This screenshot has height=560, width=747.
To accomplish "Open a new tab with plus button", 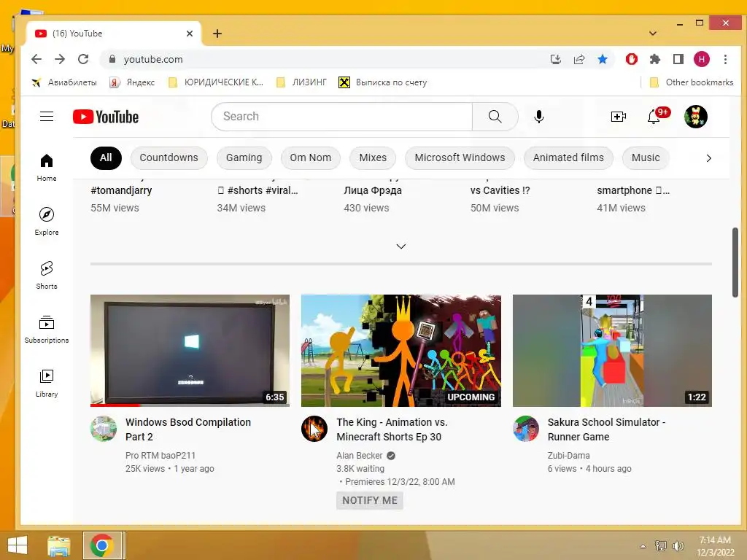I will tap(217, 34).
